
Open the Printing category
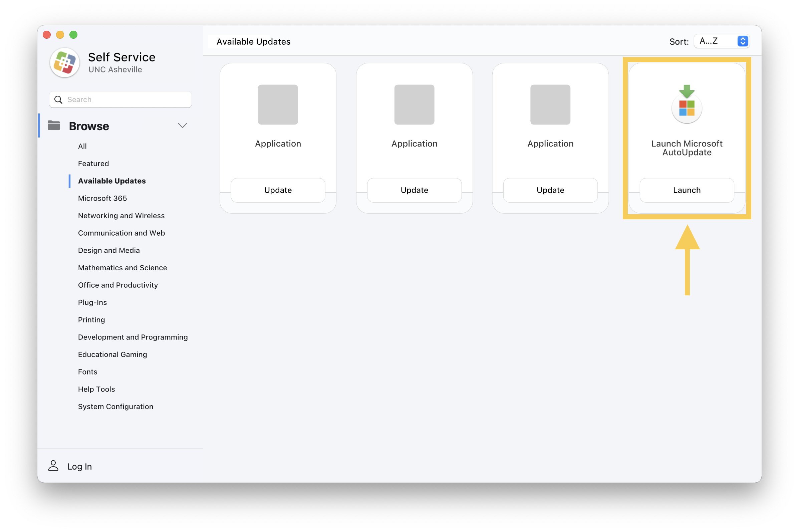(x=91, y=320)
